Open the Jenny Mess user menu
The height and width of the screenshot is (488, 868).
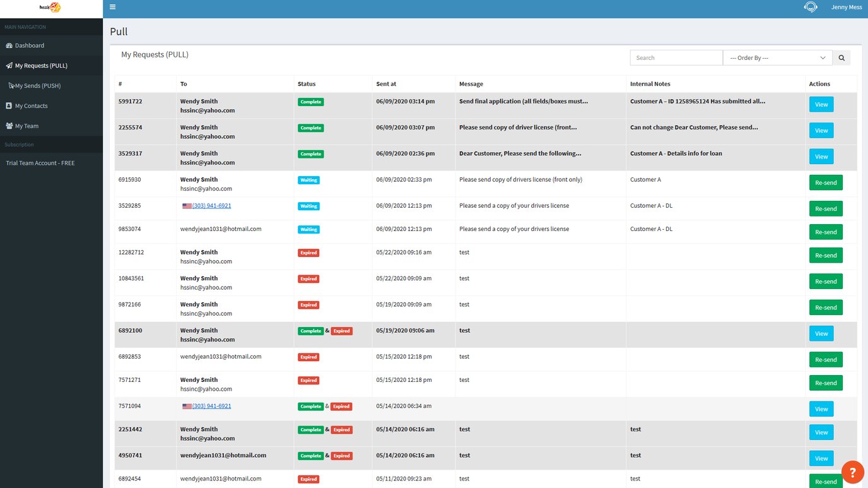coord(846,8)
